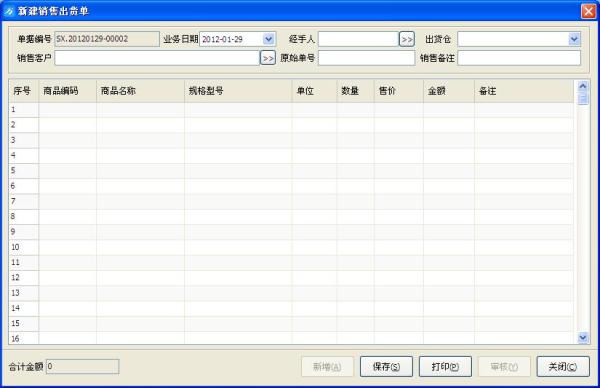This screenshot has height=388, width=600.
Task: Click the 售价 column header
Action: 399,91
